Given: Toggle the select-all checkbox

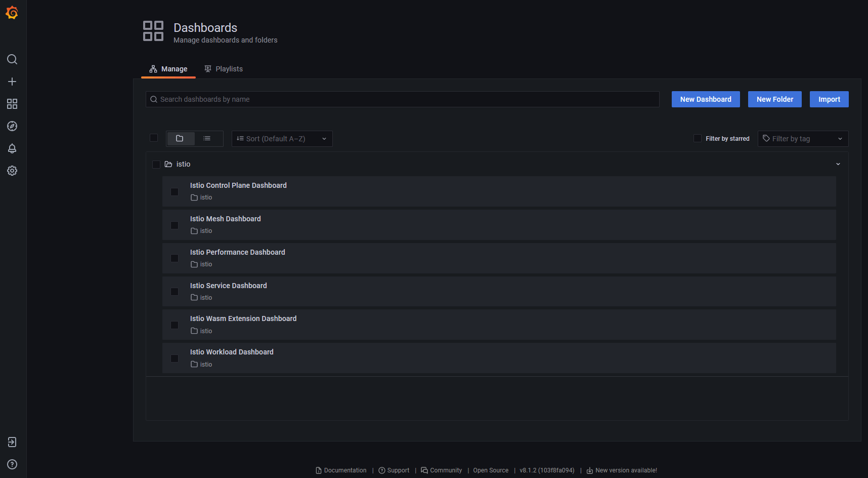Looking at the screenshot, I should (x=154, y=138).
